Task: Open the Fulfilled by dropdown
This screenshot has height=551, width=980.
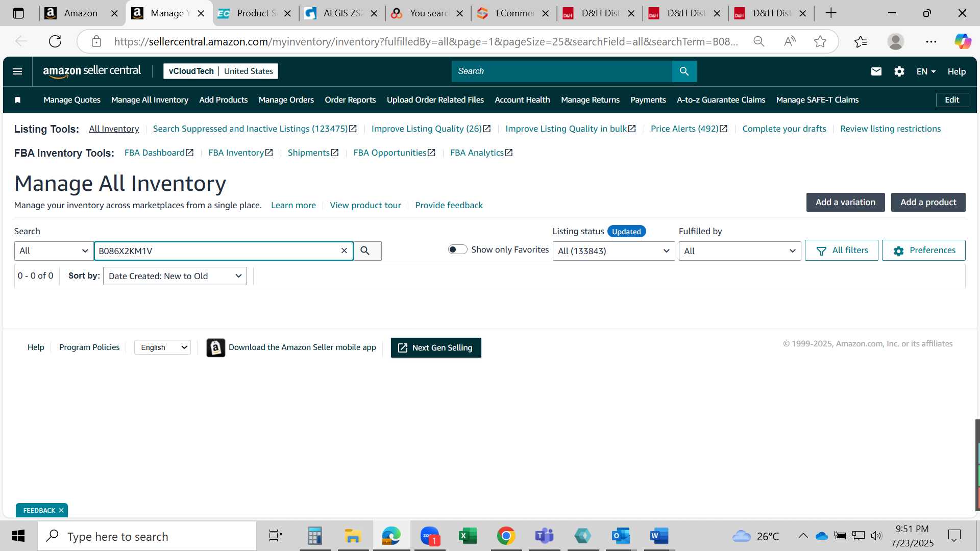Action: click(740, 251)
